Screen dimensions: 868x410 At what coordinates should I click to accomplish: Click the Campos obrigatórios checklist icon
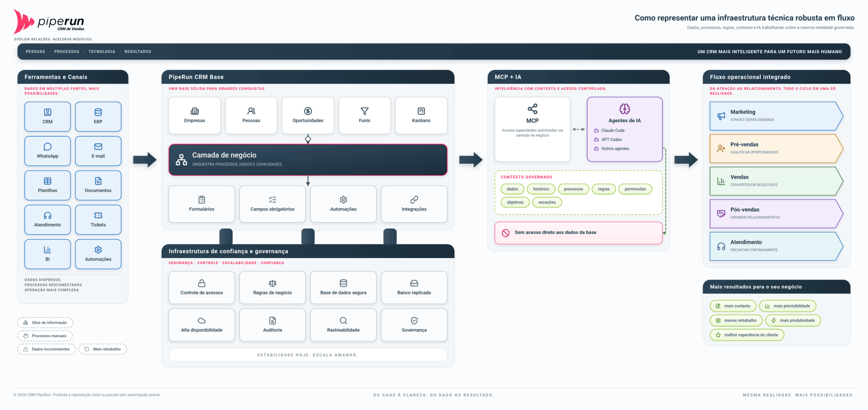pyautogui.click(x=273, y=200)
